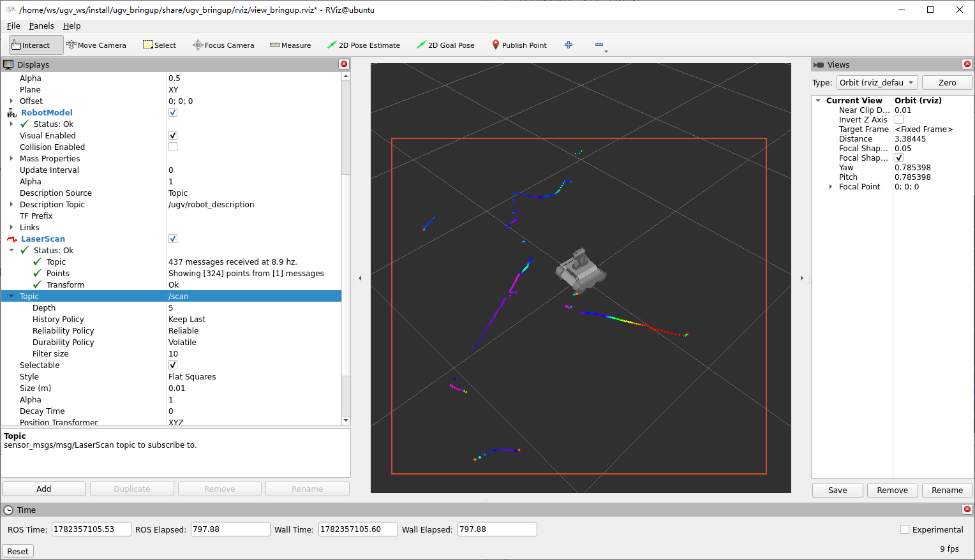
Task: Select the Move Camera tool
Action: click(96, 45)
